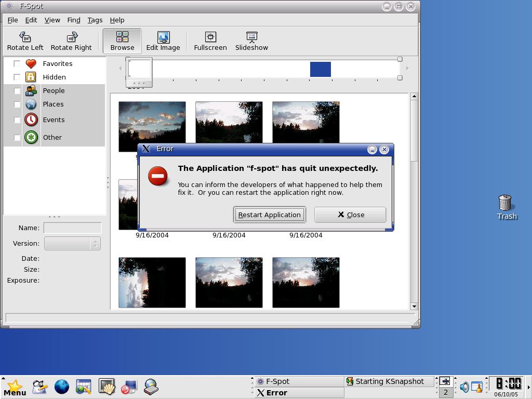Enable the Hidden tag checkbox
This screenshot has width=532, height=399.
(17, 77)
